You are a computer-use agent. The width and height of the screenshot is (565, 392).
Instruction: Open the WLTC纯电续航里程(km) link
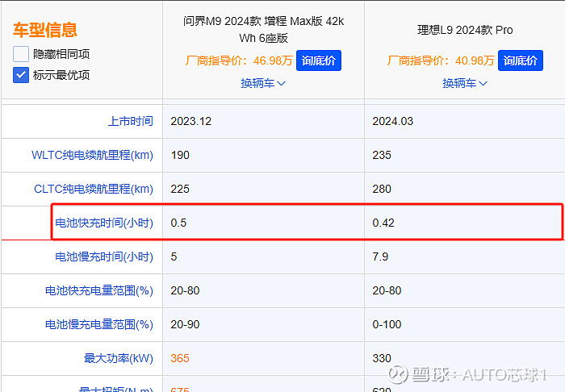pyautogui.click(x=92, y=155)
